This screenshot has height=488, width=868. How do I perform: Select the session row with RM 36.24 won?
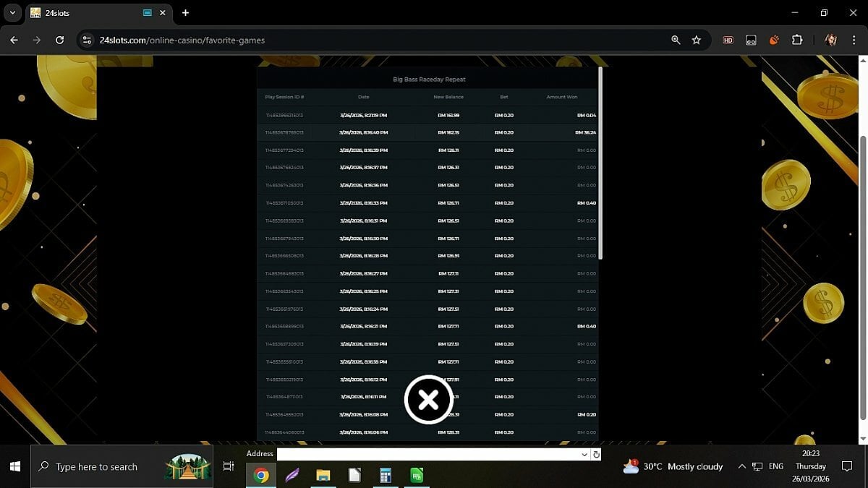(x=427, y=132)
